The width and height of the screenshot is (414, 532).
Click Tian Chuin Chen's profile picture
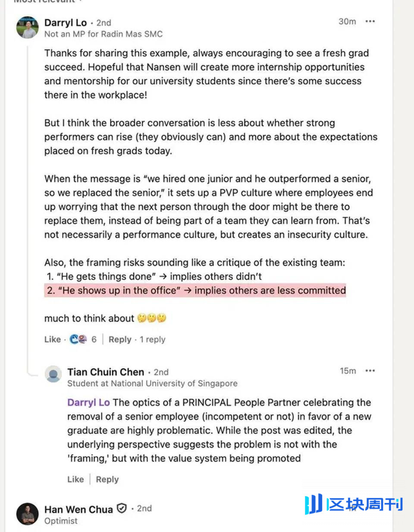pos(53,375)
